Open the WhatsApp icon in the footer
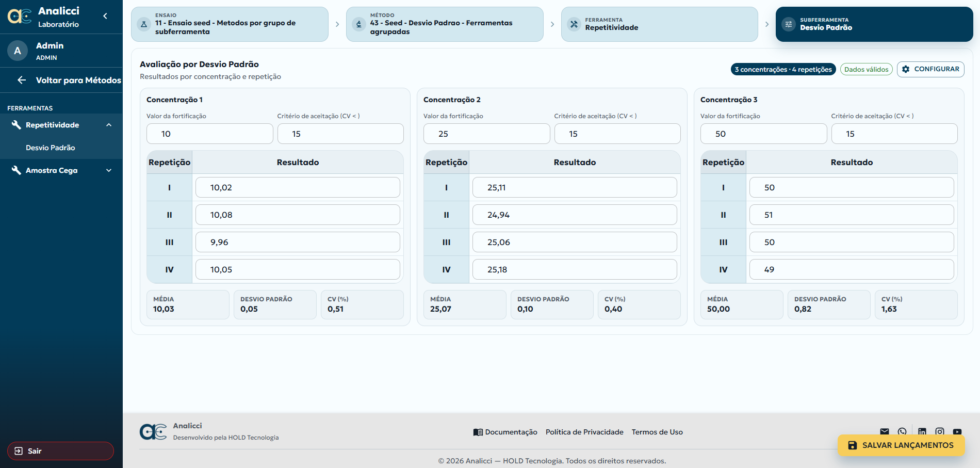The image size is (980, 468). (902, 432)
